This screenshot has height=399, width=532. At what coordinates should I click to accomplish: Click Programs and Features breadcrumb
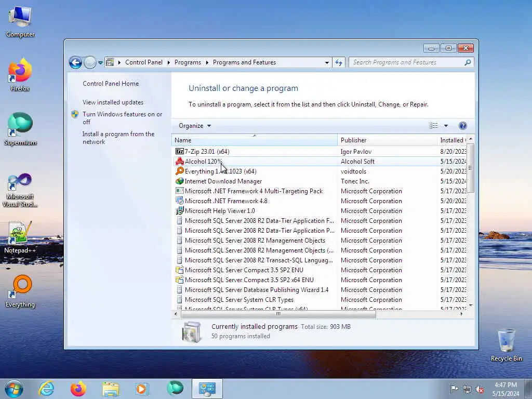coord(244,62)
